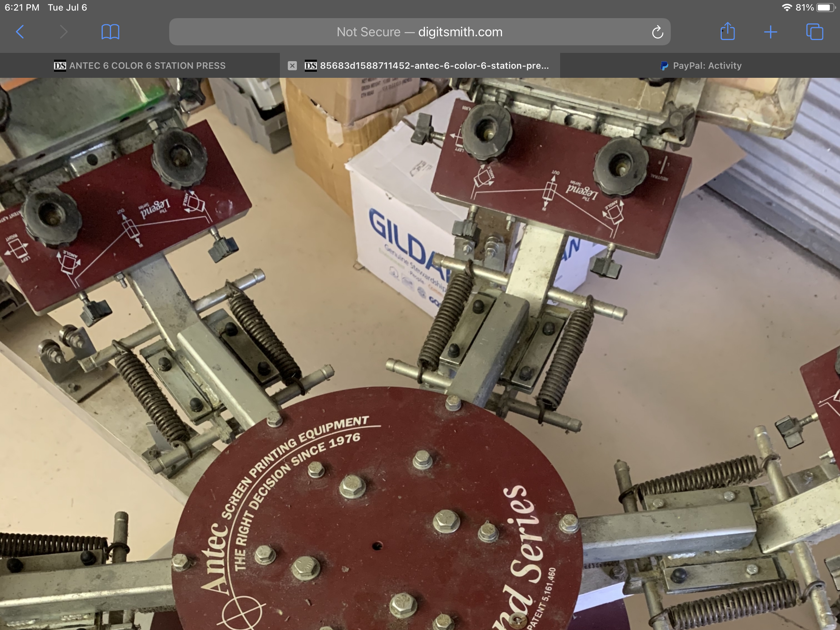
Task: Tap the Tue Jul 6 date text
Action: 67,8
